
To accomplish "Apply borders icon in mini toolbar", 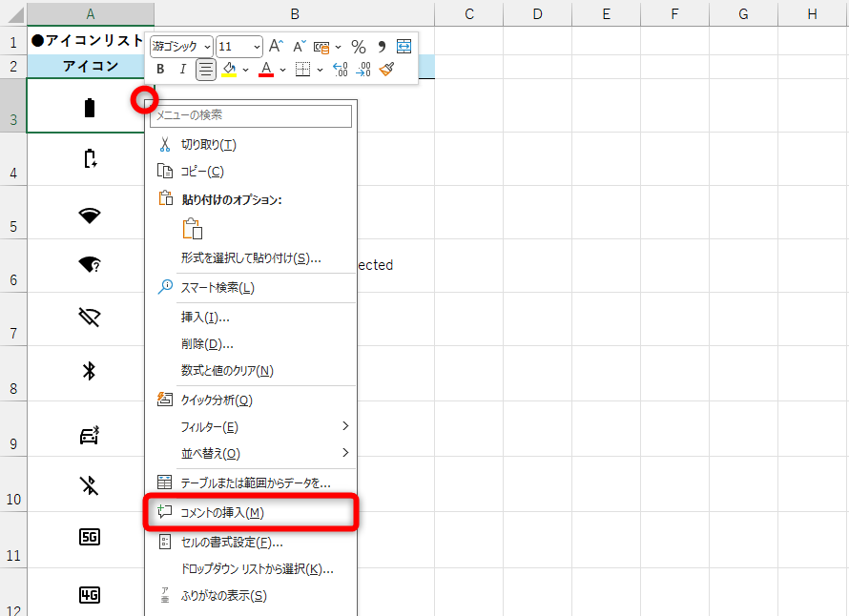I will (x=302, y=70).
